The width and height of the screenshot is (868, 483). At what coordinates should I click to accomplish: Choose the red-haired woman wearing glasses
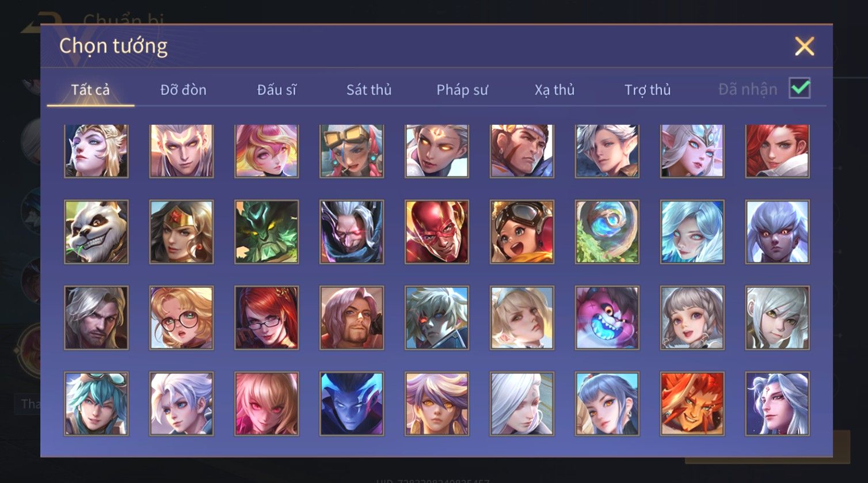pyautogui.click(x=267, y=318)
